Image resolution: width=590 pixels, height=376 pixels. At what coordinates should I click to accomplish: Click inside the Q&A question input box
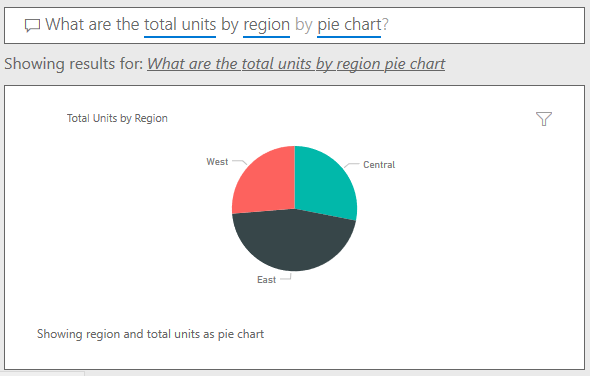pos(294,25)
